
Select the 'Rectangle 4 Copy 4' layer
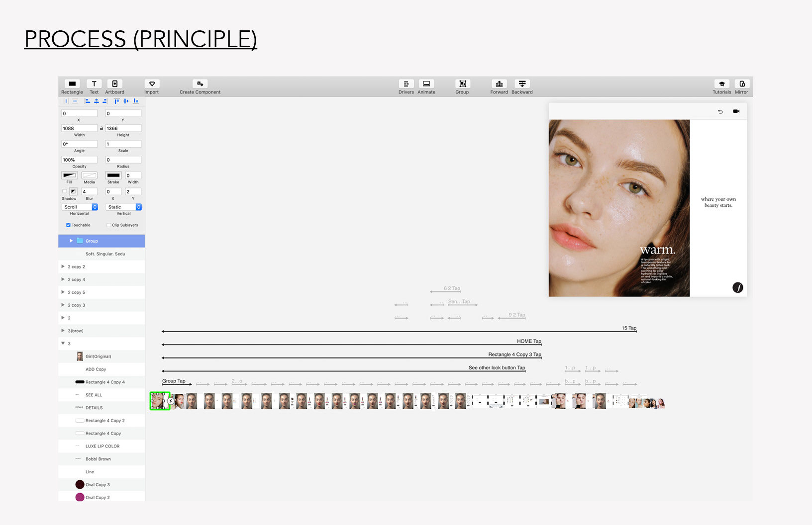click(101, 382)
